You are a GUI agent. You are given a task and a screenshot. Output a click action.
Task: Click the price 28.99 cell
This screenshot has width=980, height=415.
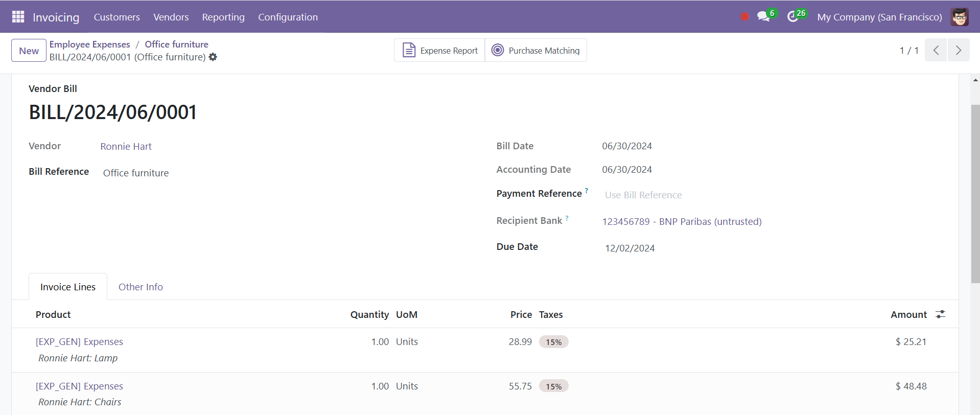coord(520,341)
